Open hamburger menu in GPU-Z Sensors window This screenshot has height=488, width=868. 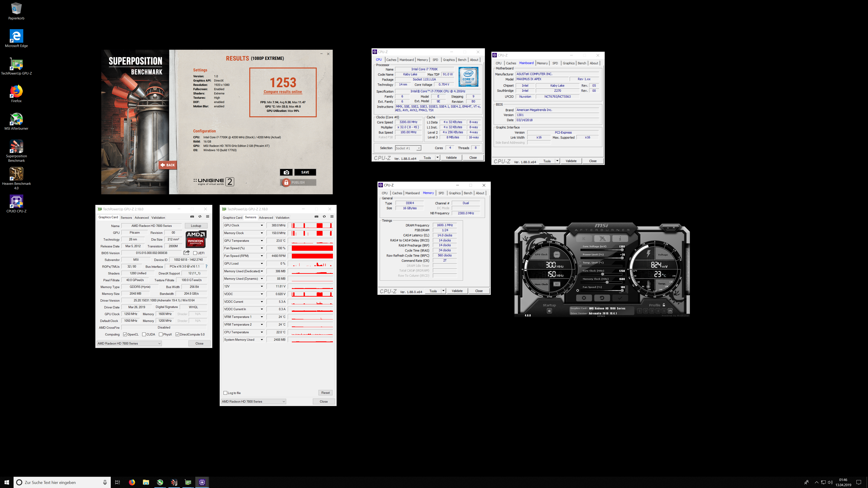[332, 217]
